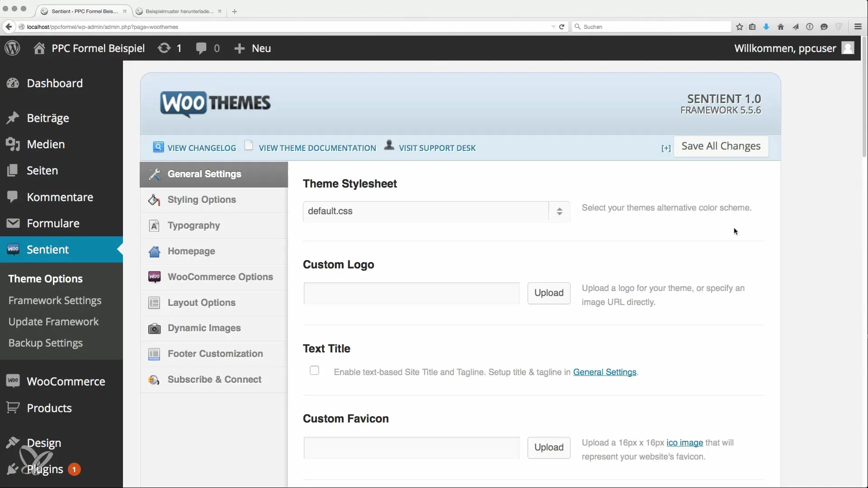868x488 pixels.
Task: Close the Sentient browser tab
Action: tap(125, 11)
